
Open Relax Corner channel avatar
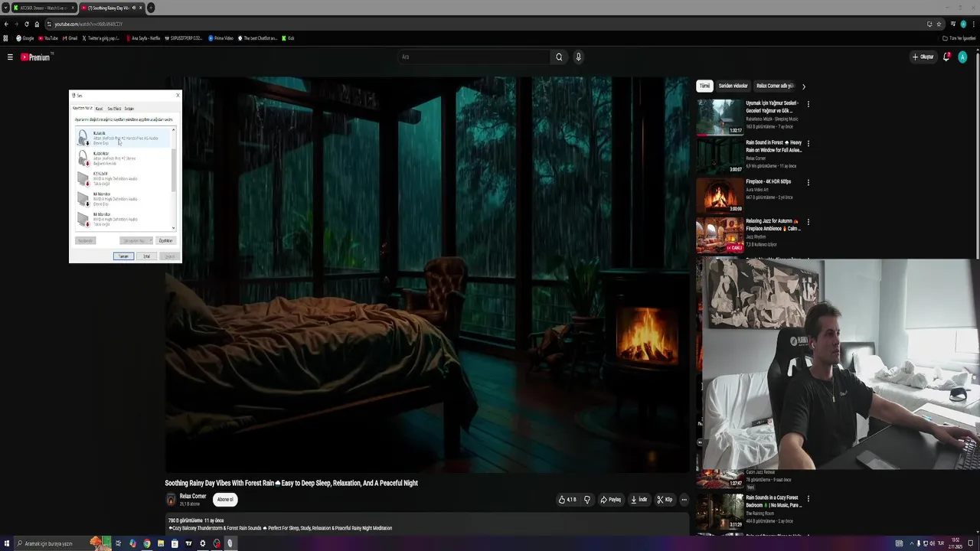tap(171, 500)
